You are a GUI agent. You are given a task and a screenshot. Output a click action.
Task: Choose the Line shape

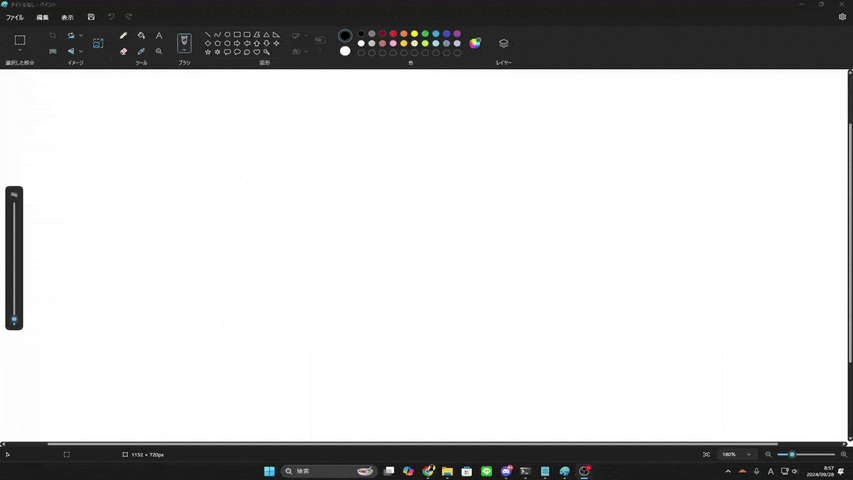[208, 34]
